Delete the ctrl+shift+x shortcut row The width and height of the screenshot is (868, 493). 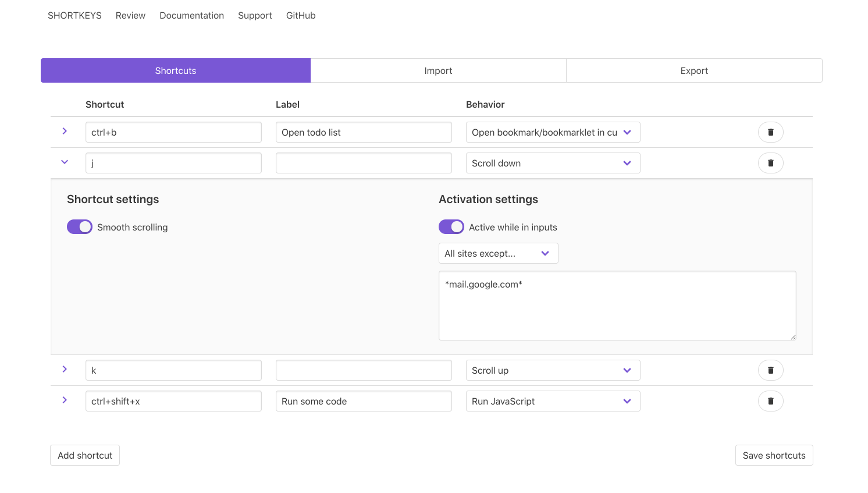(770, 401)
